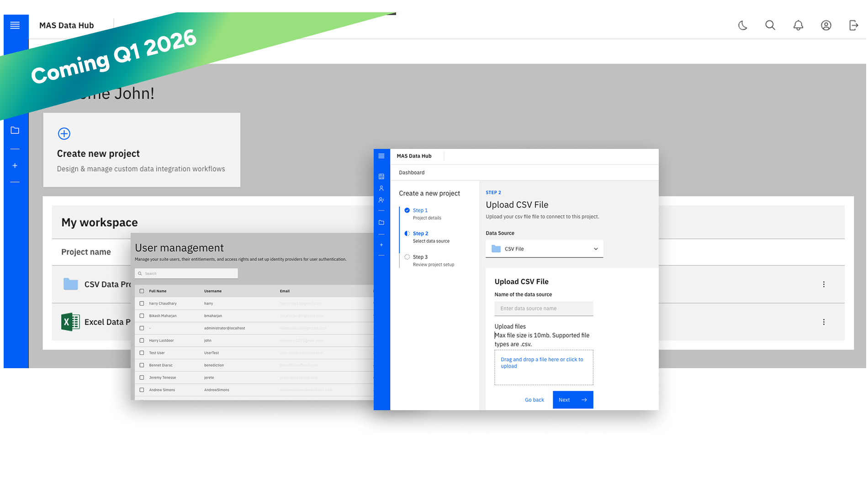This screenshot has width=868, height=486.
Task: Click the Go back link
Action: [x=534, y=400]
